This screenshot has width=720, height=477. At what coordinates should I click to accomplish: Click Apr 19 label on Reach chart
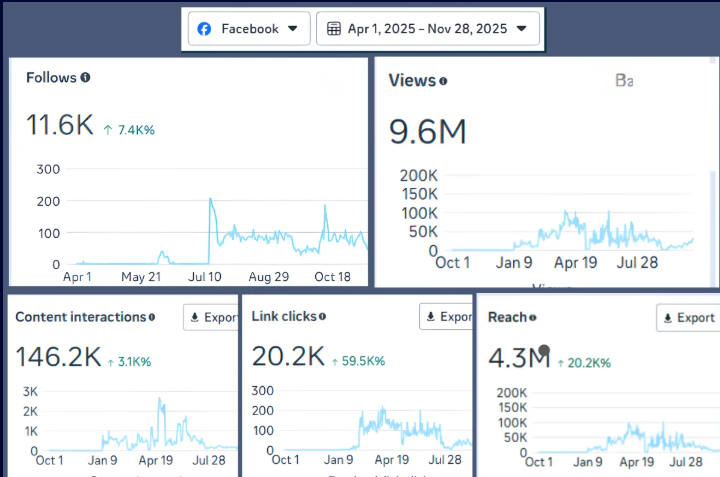point(636,462)
